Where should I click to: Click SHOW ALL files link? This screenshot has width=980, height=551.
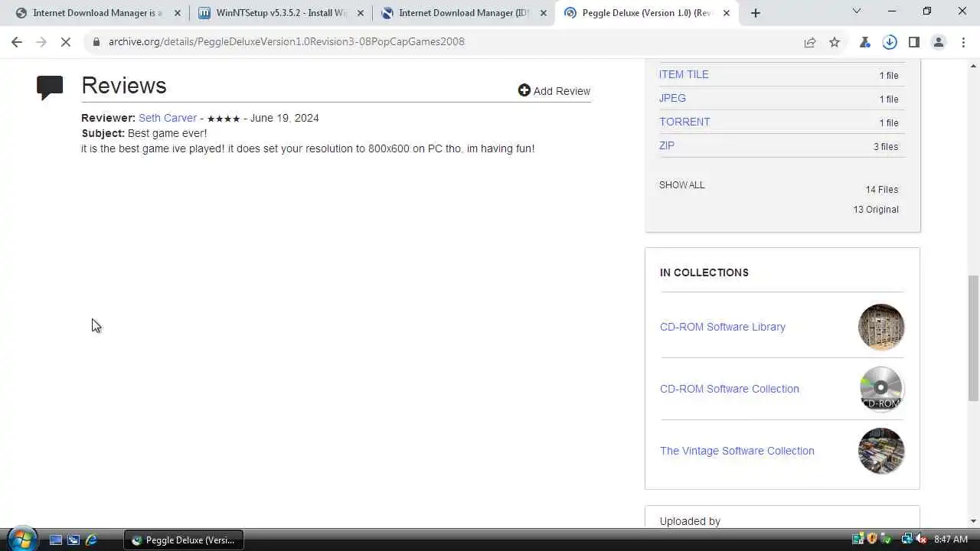coord(681,184)
